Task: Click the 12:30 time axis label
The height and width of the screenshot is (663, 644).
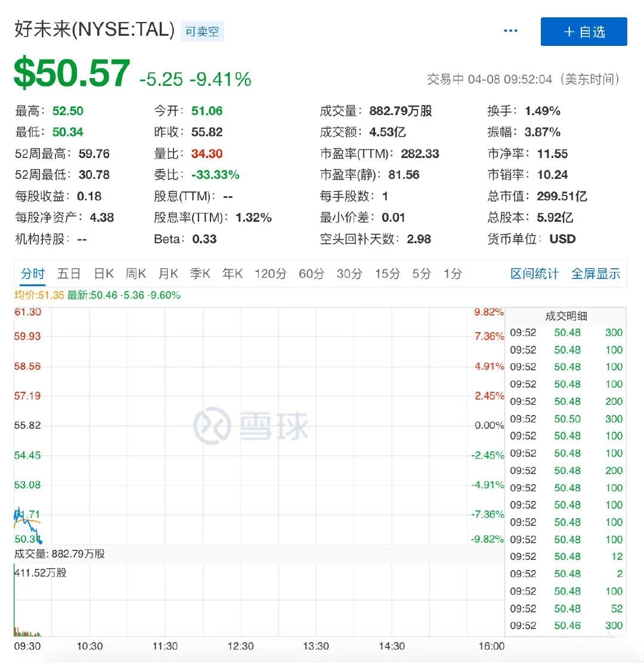Action: pyautogui.click(x=240, y=646)
